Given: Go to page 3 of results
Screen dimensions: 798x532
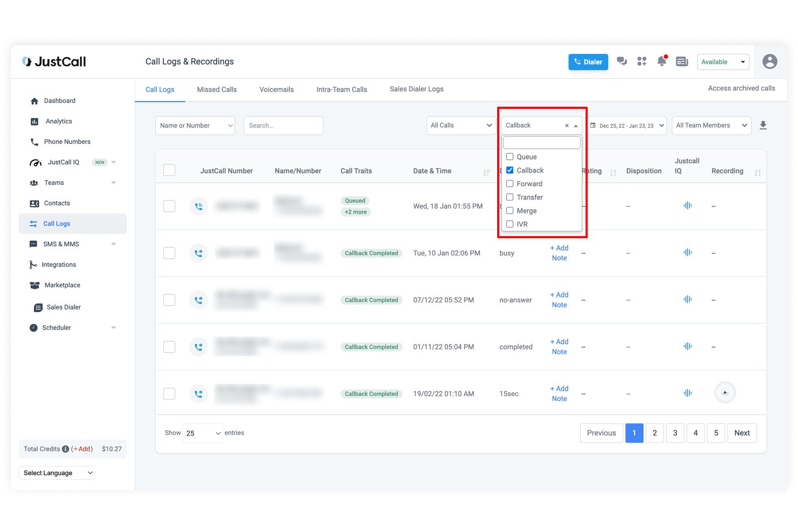Looking at the screenshot, I should pyautogui.click(x=675, y=433).
